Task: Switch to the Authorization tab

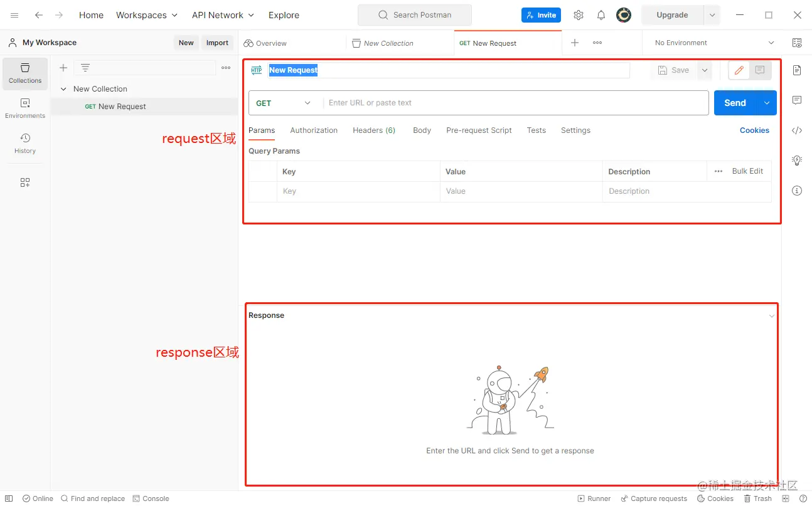Action: (314, 130)
